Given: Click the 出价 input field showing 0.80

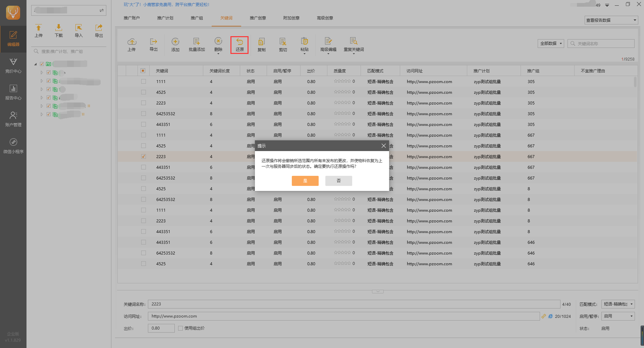Looking at the screenshot, I should click(x=161, y=328).
